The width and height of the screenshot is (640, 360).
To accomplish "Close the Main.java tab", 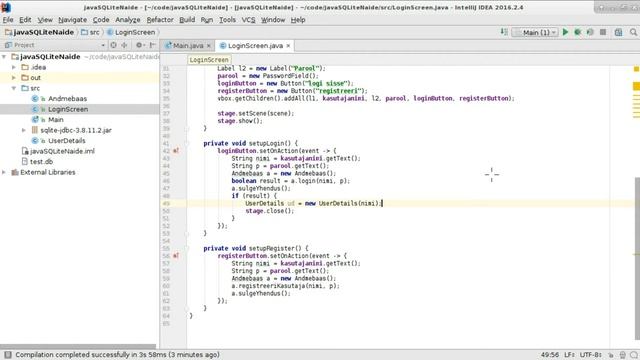I will (209, 46).
